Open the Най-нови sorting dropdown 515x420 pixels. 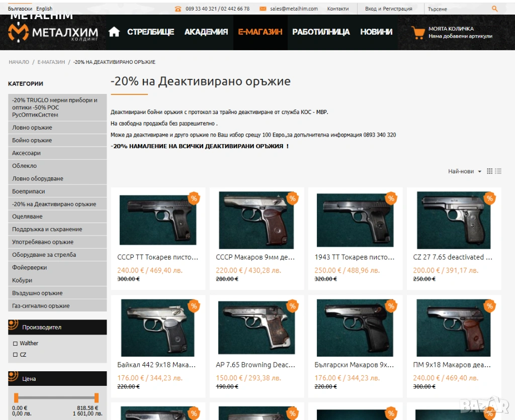pyautogui.click(x=464, y=171)
